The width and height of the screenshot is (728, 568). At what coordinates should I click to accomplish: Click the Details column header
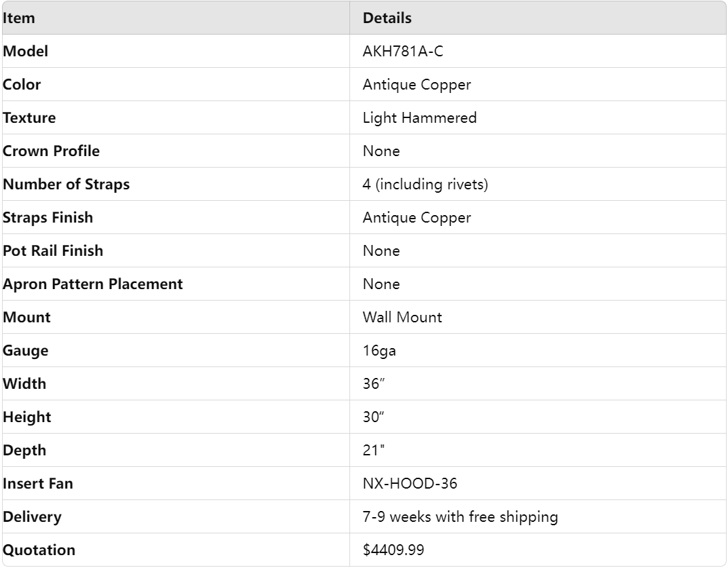pyautogui.click(x=387, y=18)
